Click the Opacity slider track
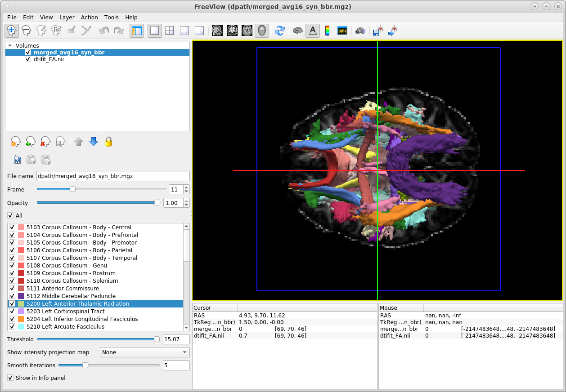 pos(97,203)
